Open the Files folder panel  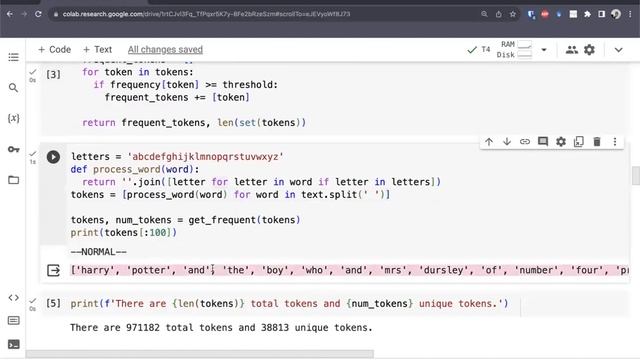click(13, 180)
